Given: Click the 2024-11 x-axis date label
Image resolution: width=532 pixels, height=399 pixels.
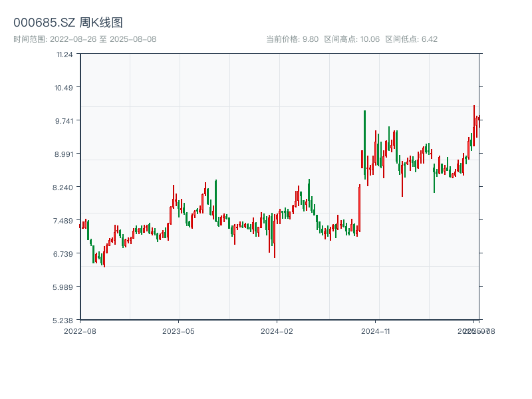Looking at the screenshot, I should tap(376, 331).
